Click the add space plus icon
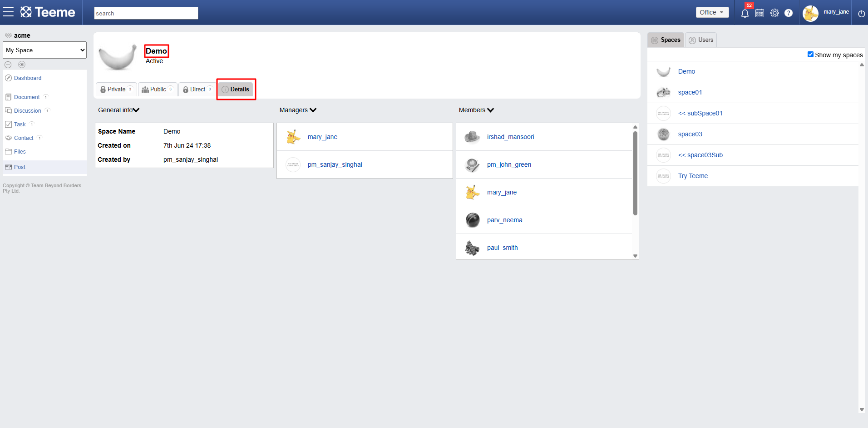This screenshot has height=428, width=868. tap(8, 65)
